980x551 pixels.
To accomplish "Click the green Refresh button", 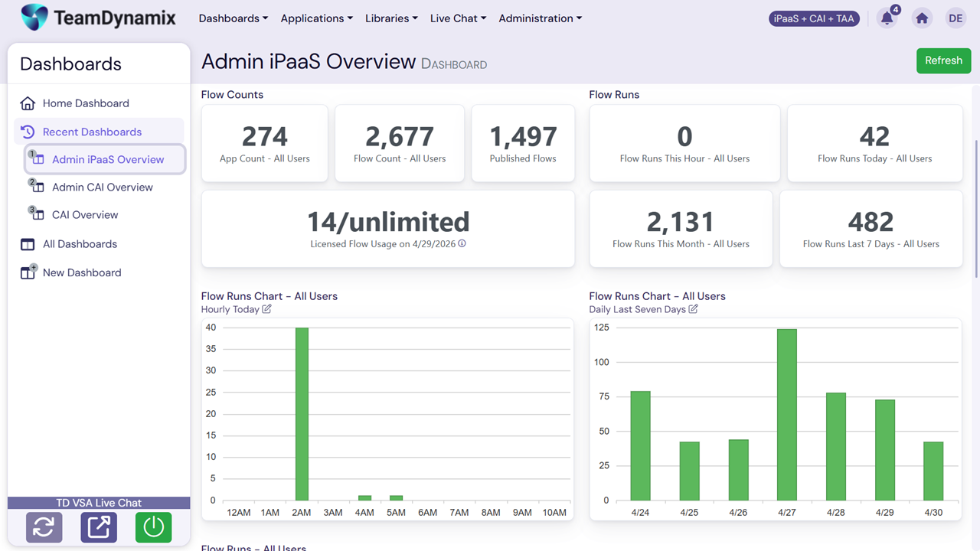I will click(x=943, y=60).
